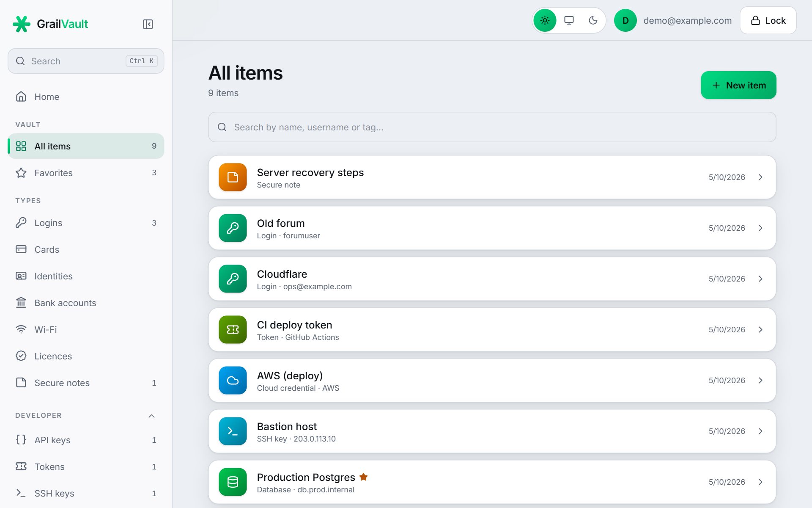Screen dimensions: 812x508
Task: Open chevron on CI deploy token row
Action: click(760, 329)
